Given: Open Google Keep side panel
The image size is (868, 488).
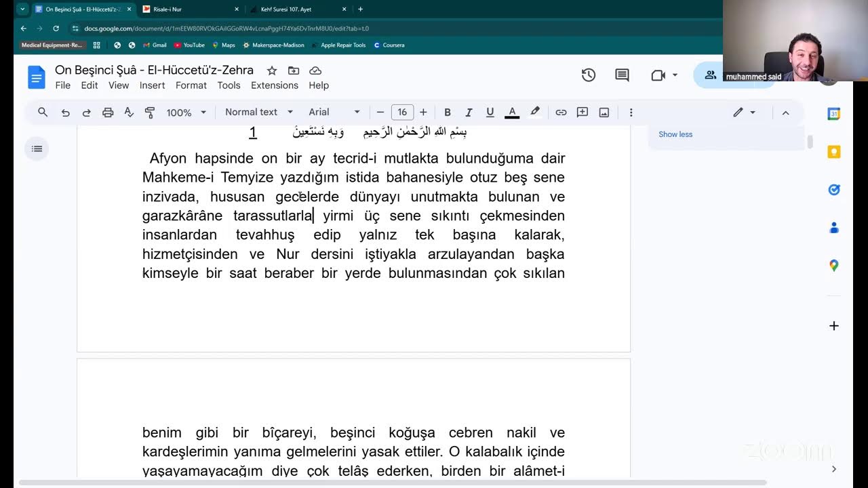Looking at the screenshot, I should click(x=834, y=152).
